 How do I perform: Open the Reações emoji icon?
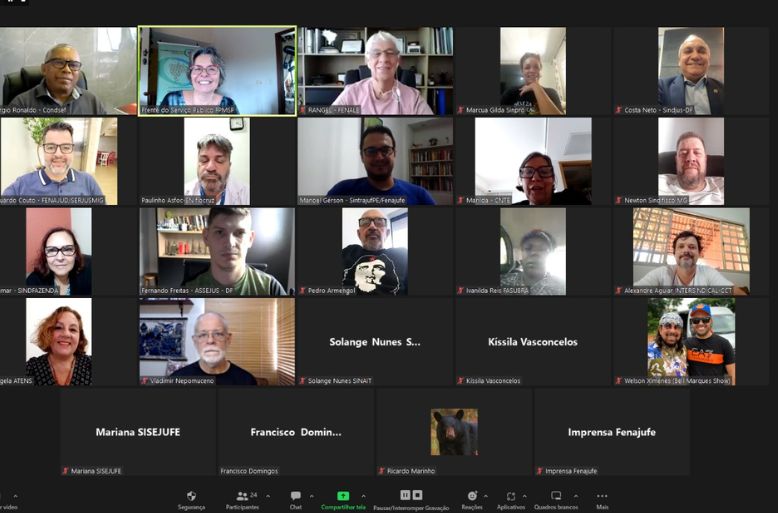472,496
